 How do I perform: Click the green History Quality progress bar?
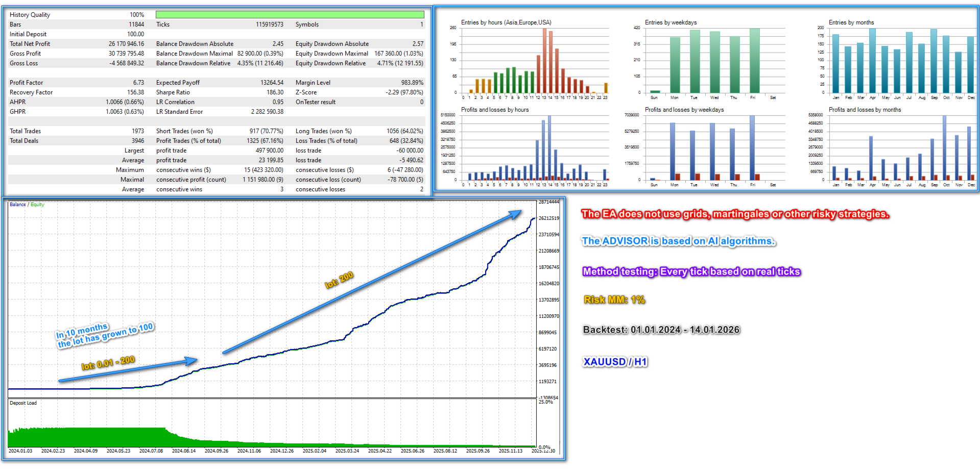click(x=290, y=15)
